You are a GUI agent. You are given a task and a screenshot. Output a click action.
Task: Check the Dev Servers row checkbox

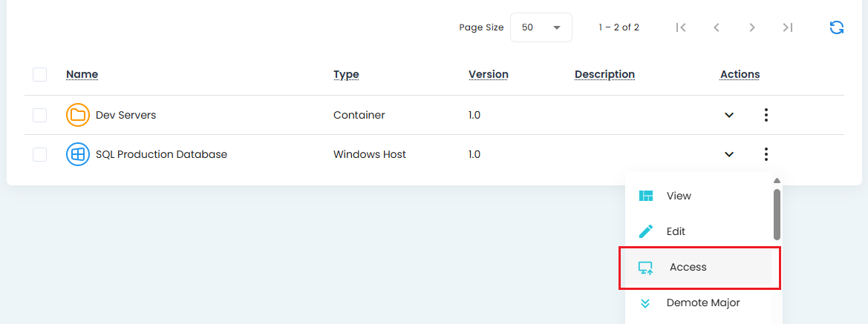tap(40, 115)
